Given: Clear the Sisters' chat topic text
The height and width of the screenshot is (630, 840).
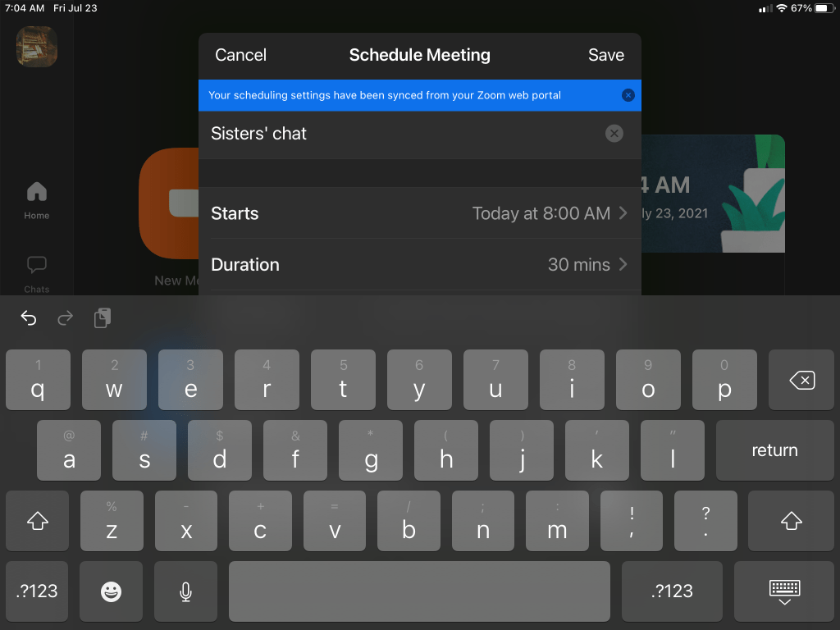Looking at the screenshot, I should point(614,134).
